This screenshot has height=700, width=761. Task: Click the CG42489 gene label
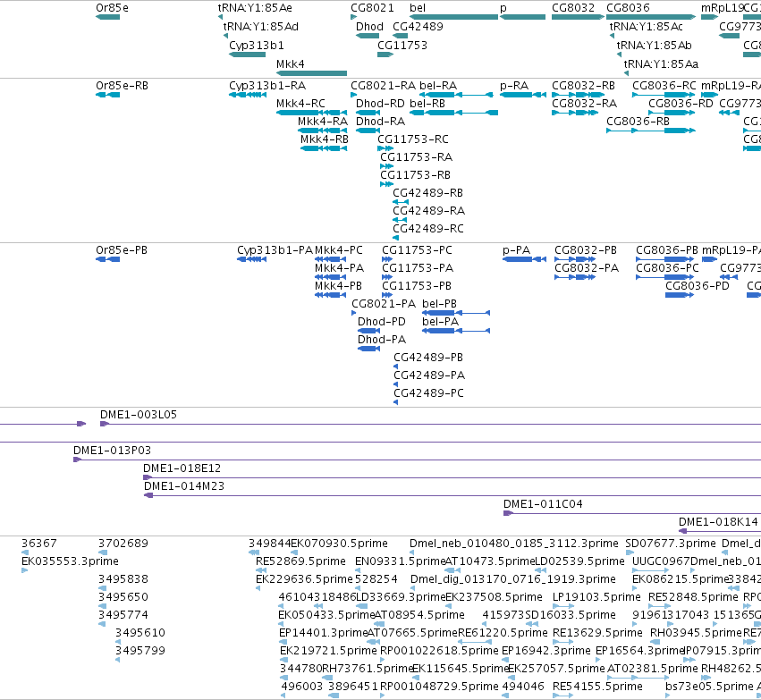tap(418, 27)
